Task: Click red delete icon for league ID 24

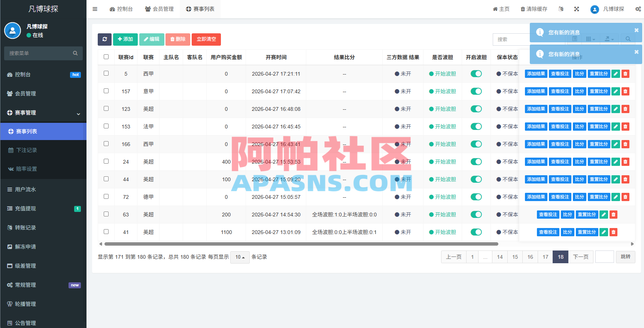Action: [625, 162]
